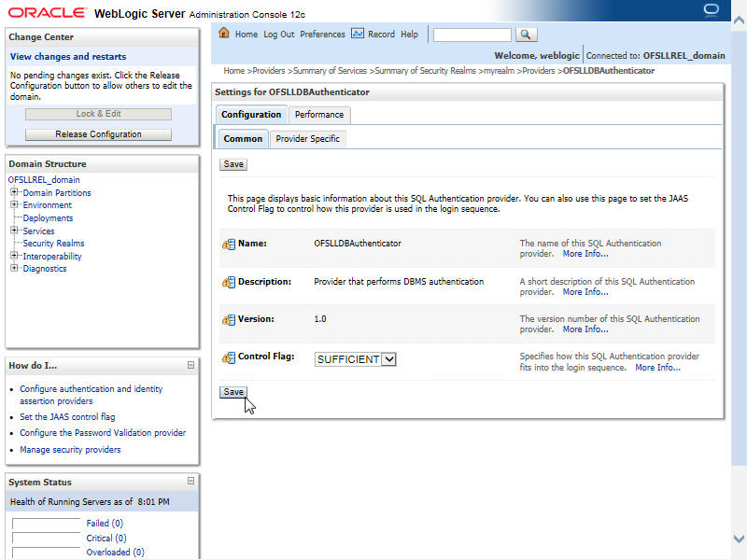Click the icon beside Version label

(x=229, y=320)
